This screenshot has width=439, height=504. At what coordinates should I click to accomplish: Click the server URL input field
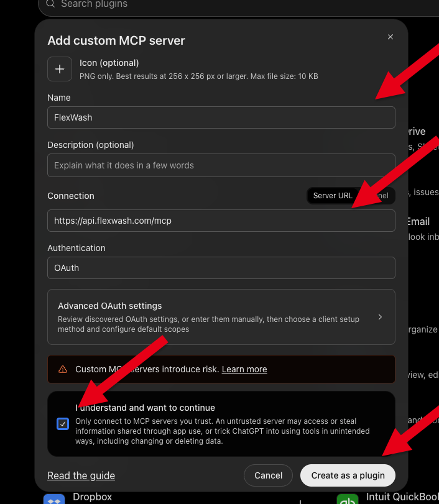pyautogui.click(x=221, y=221)
